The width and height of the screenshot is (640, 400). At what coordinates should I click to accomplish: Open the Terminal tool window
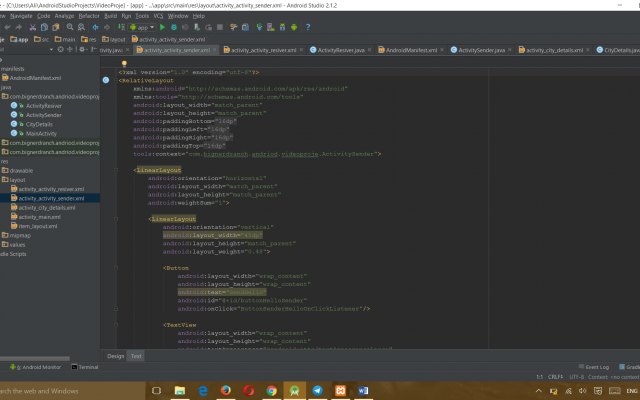(x=85, y=367)
